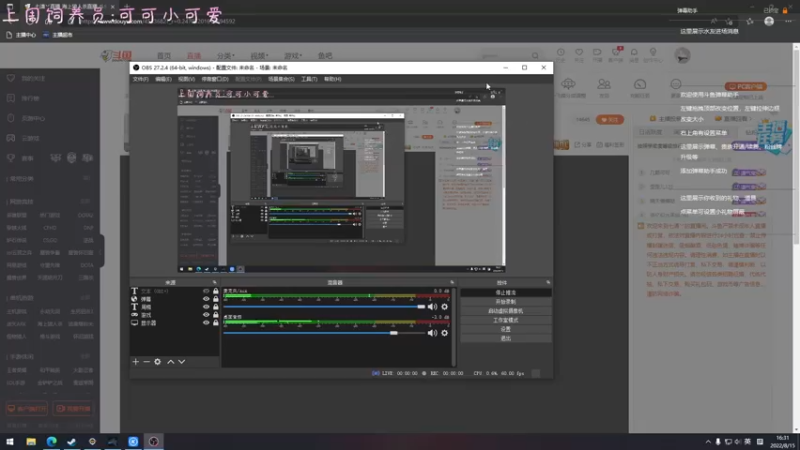Open the OBS View menu
Image resolution: width=800 pixels, height=450 pixels.
tap(186, 79)
